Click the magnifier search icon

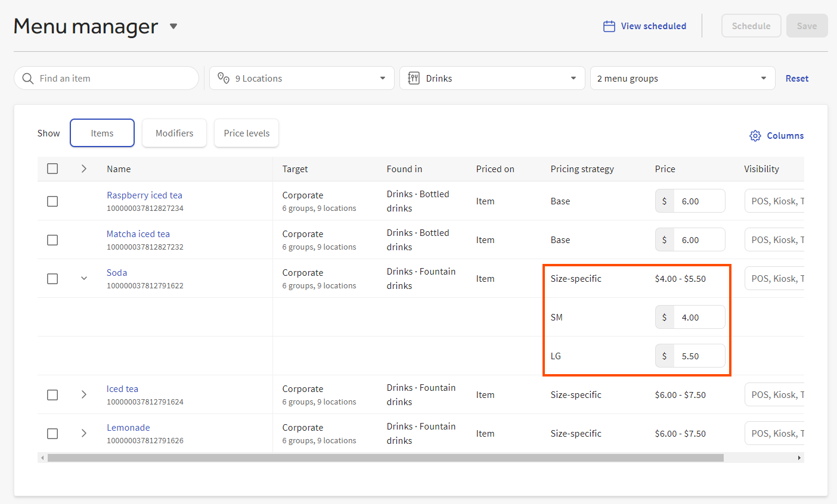pos(28,79)
